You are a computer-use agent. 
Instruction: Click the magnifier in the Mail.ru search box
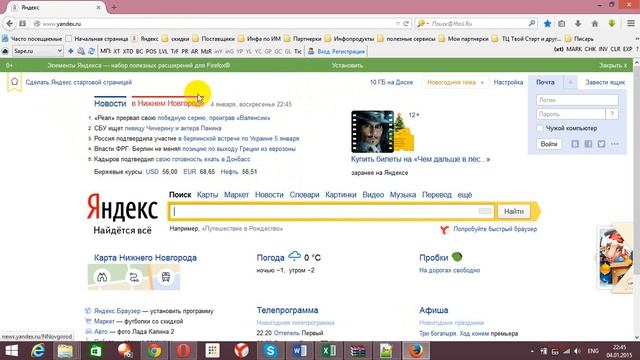pyautogui.click(x=531, y=24)
